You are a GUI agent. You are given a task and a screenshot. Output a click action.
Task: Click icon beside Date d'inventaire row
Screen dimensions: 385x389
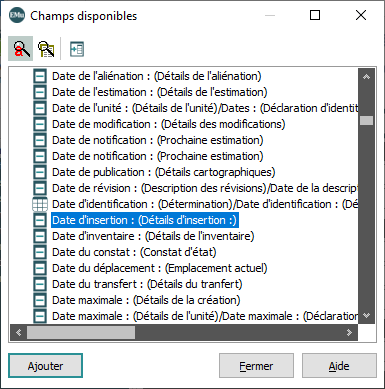pyautogui.click(x=40, y=236)
